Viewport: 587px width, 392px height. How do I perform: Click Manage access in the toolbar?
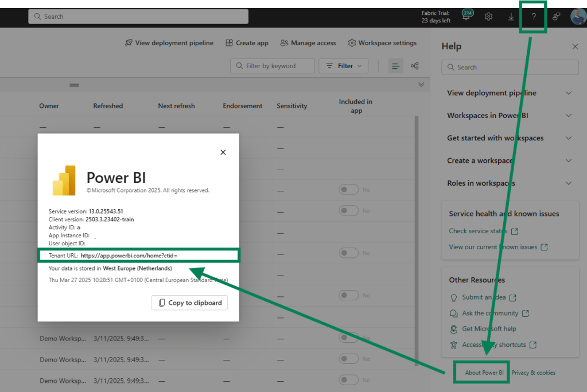[x=308, y=43]
